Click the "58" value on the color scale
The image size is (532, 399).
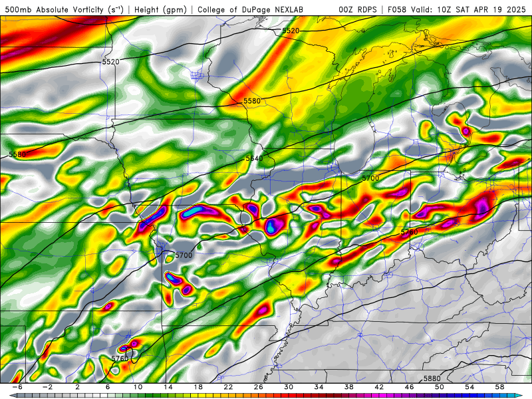(x=499, y=387)
